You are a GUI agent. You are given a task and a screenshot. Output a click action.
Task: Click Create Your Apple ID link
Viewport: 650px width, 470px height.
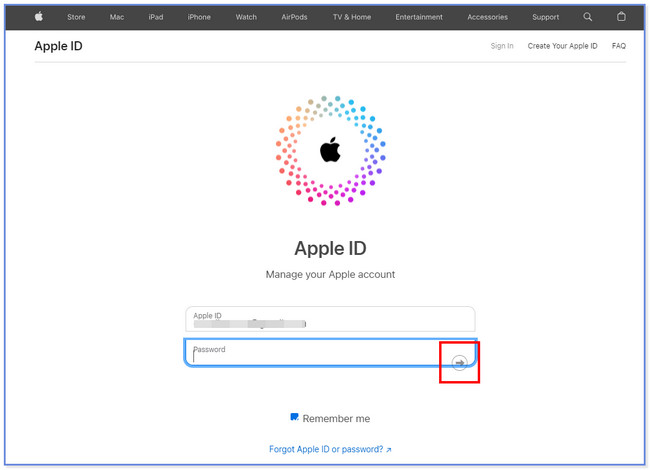click(x=563, y=46)
